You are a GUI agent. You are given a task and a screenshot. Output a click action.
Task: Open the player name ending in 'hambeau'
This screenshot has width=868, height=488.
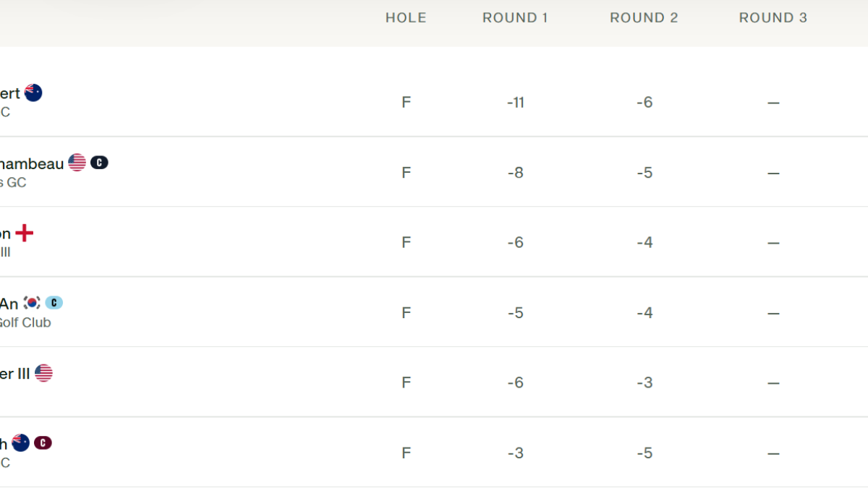[x=31, y=164]
